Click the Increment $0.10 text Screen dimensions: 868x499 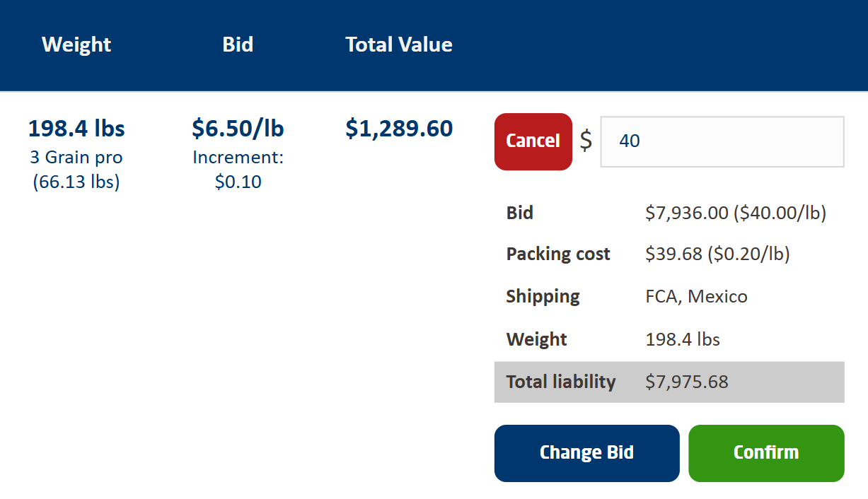(x=238, y=169)
